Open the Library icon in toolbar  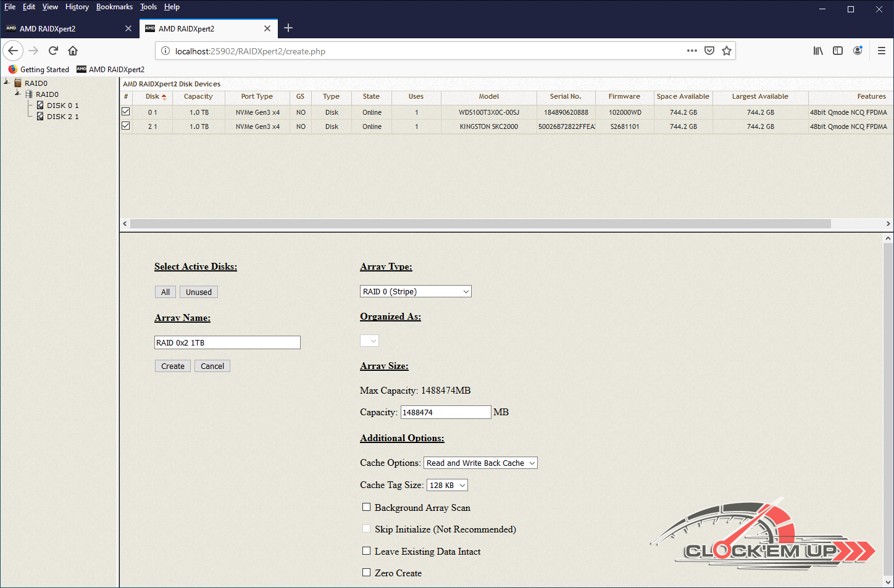click(x=818, y=51)
